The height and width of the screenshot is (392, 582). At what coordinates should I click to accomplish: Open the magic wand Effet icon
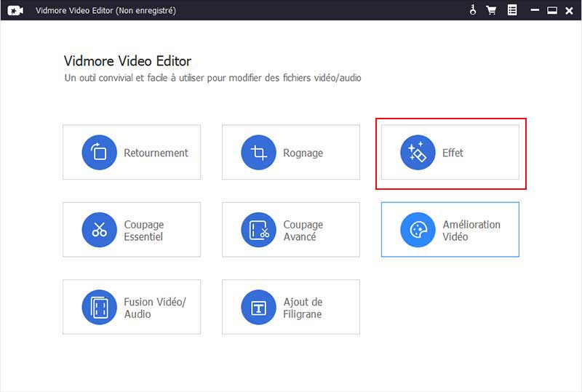pyautogui.click(x=418, y=153)
